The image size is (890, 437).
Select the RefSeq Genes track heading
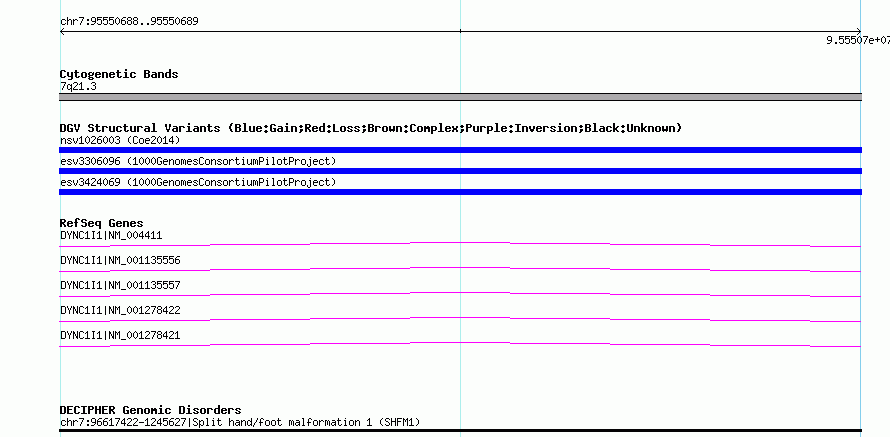102,223
